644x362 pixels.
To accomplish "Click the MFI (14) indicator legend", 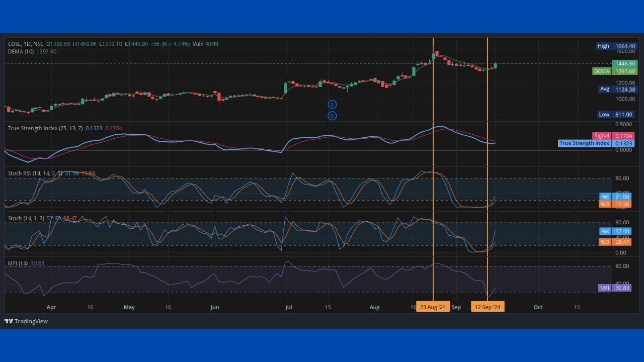I will (x=26, y=263).
